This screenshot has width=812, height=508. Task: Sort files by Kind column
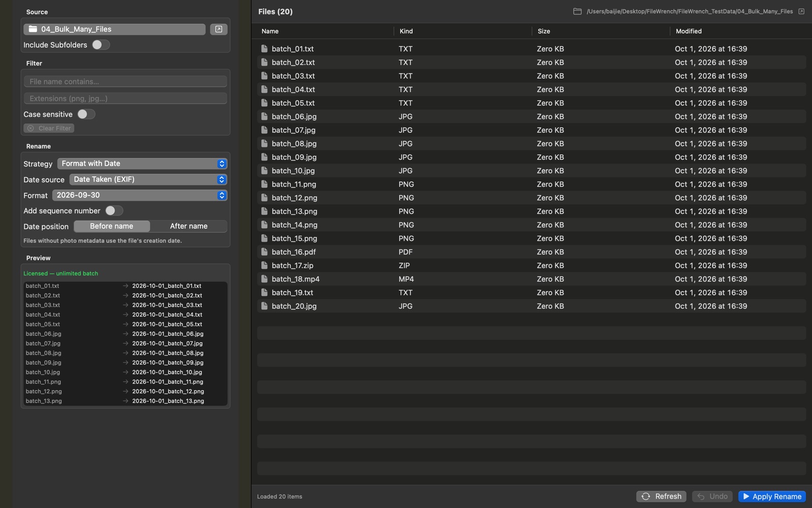pyautogui.click(x=406, y=31)
